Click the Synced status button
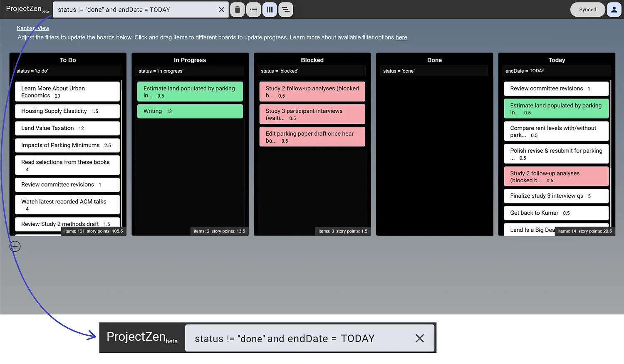 click(x=588, y=10)
